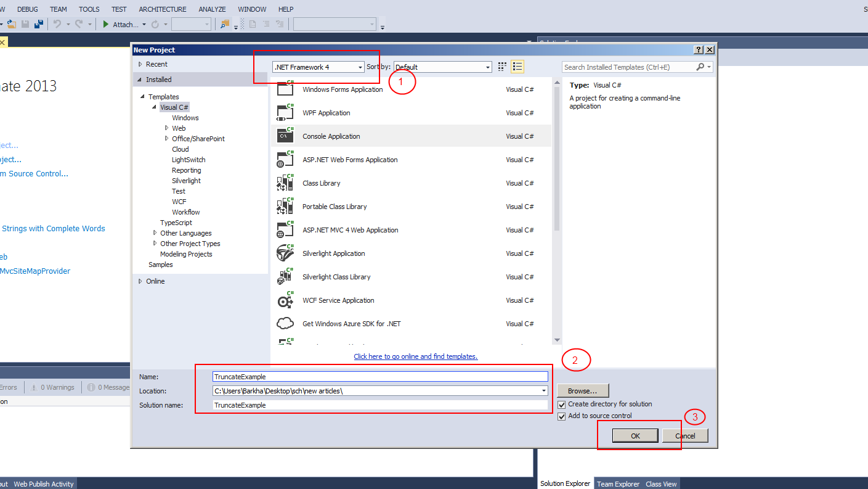Collapse the Installed section
The image size is (868, 489).
tap(140, 80)
